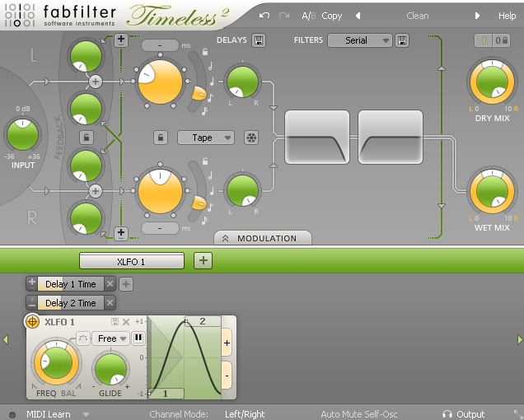Click the Delay 1 Time slot amount

71,284
